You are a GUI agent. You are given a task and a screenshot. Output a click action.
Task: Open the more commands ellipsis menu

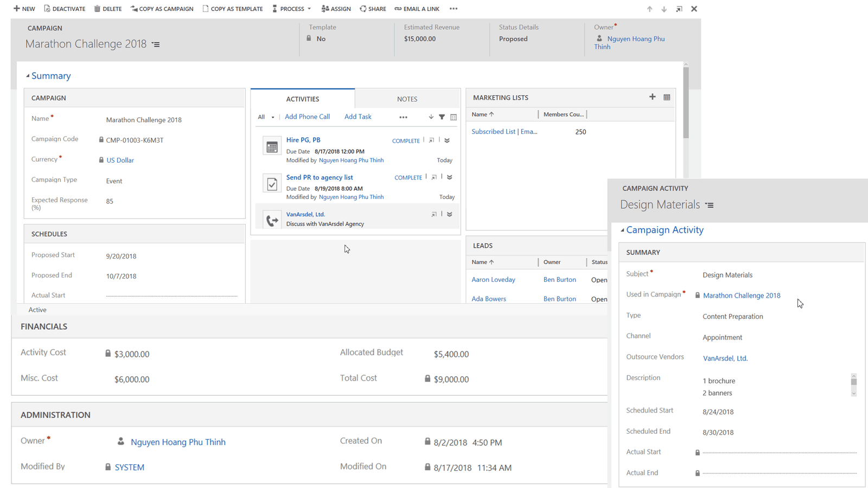coord(454,9)
